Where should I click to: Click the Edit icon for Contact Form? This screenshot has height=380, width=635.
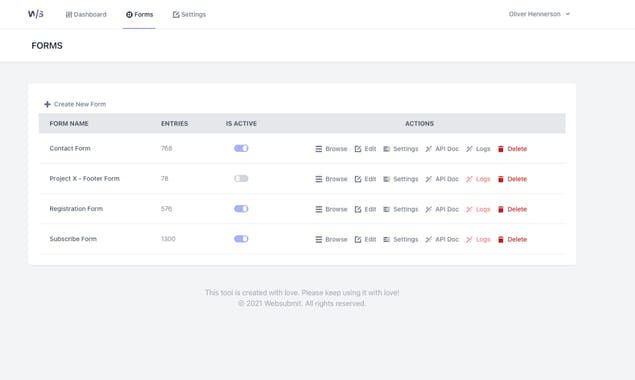click(358, 149)
